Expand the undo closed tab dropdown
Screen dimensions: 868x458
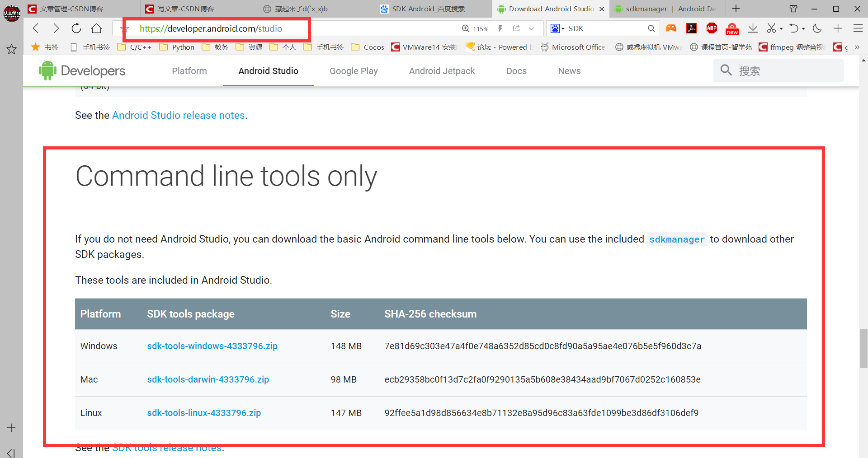click(803, 29)
